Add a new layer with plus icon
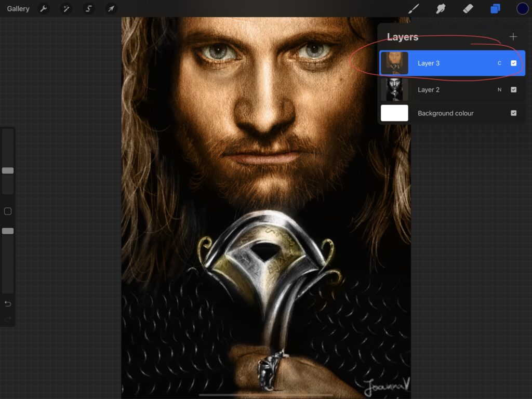Viewport: 532px width, 399px height. (x=513, y=37)
